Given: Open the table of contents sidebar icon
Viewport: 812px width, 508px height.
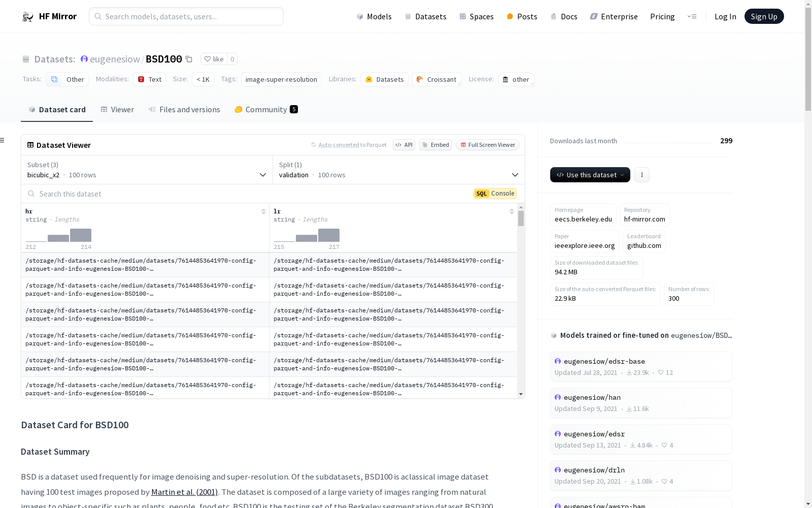Looking at the screenshot, I should [3, 140].
